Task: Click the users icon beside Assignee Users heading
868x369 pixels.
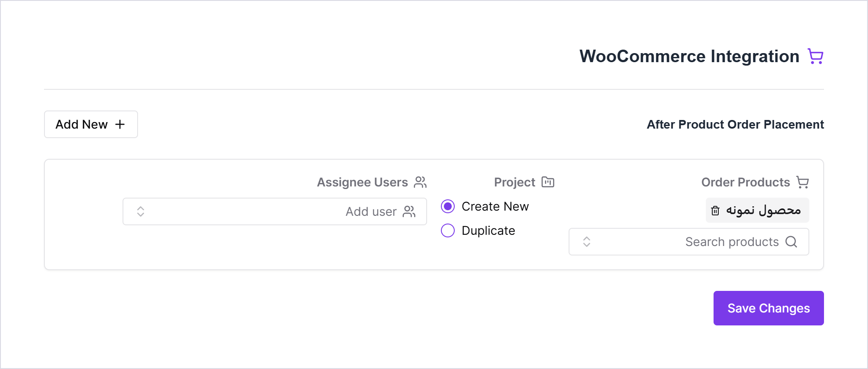Action: tap(420, 182)
